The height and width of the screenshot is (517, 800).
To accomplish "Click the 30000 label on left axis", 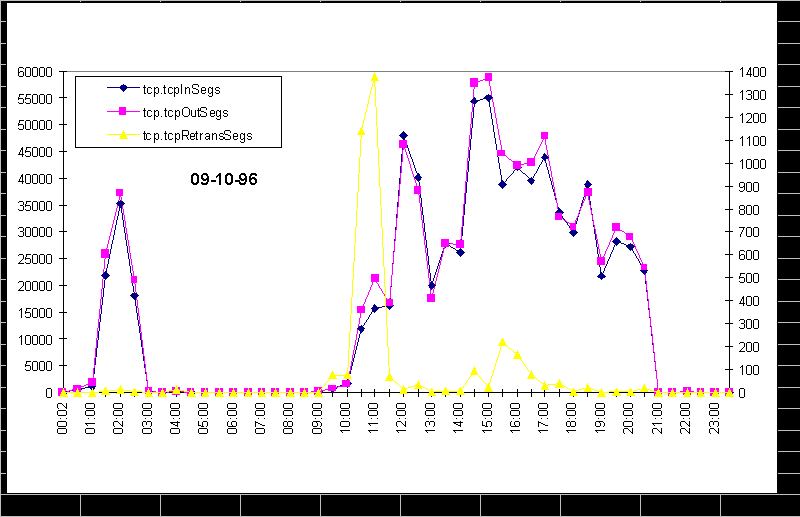I will click(x=36, y=232).
